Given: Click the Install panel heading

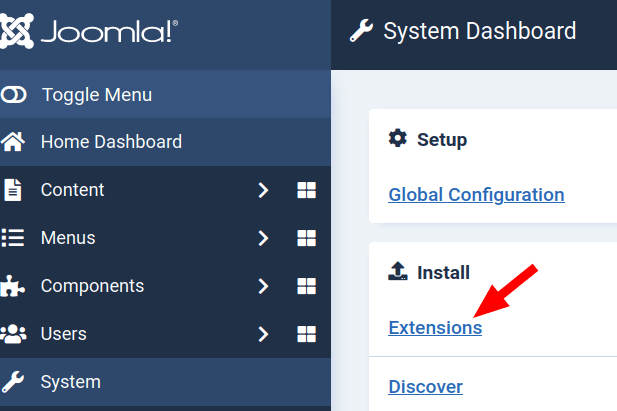Looking at the screenshot, I should pos(443,272).
